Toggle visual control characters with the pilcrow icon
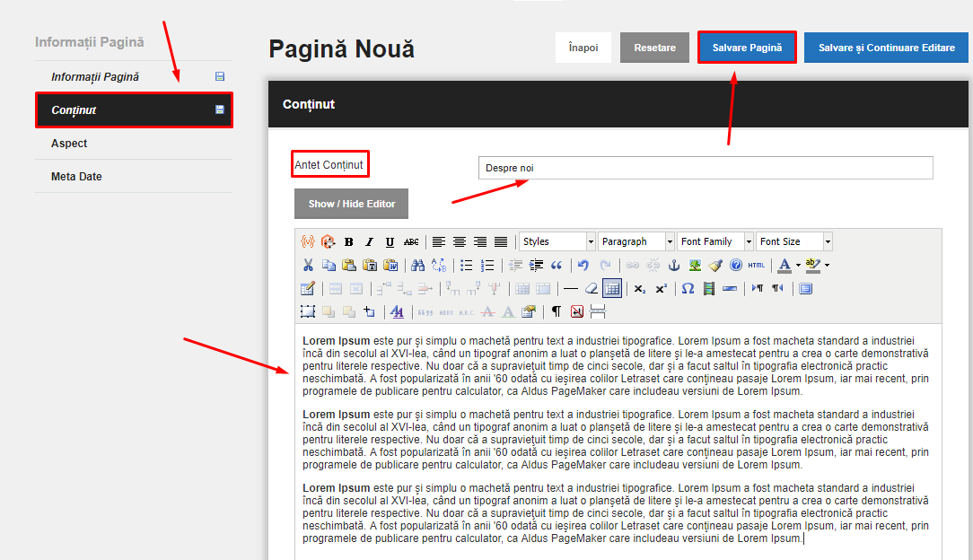 [x=557, y=312]
